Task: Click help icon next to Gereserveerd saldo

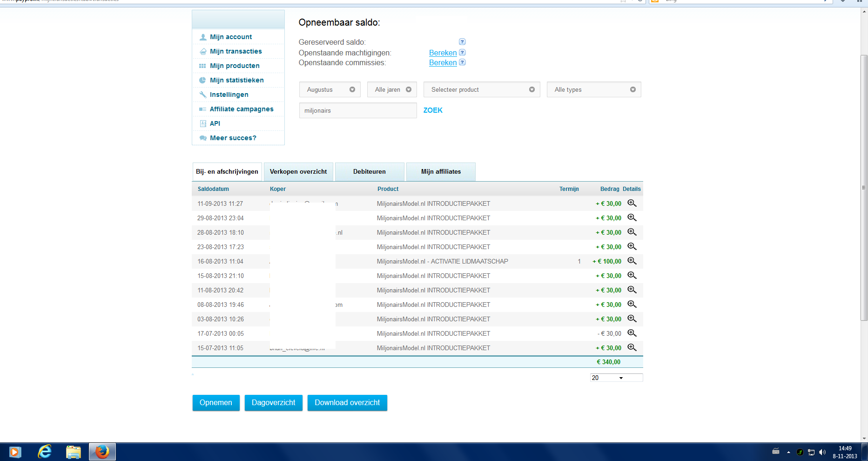Action: [x=462, y=41]
